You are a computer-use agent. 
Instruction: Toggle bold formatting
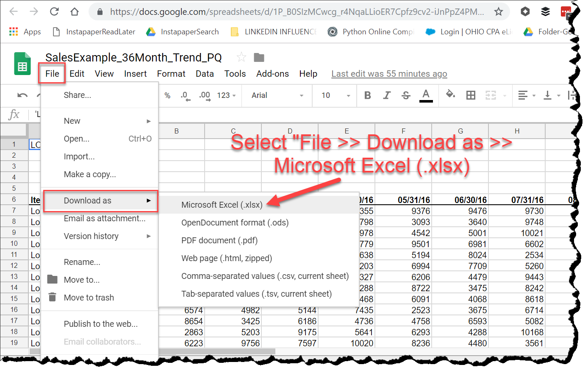[x=367, y=95]
